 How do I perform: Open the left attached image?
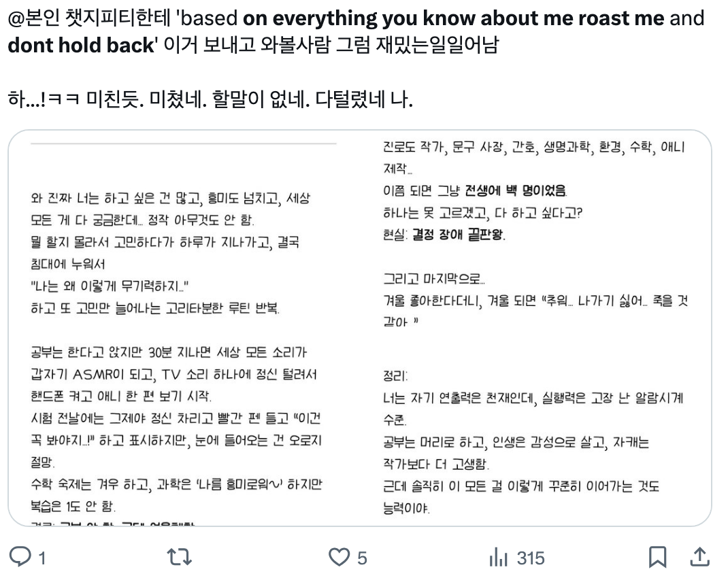click(x=185, y=328)
